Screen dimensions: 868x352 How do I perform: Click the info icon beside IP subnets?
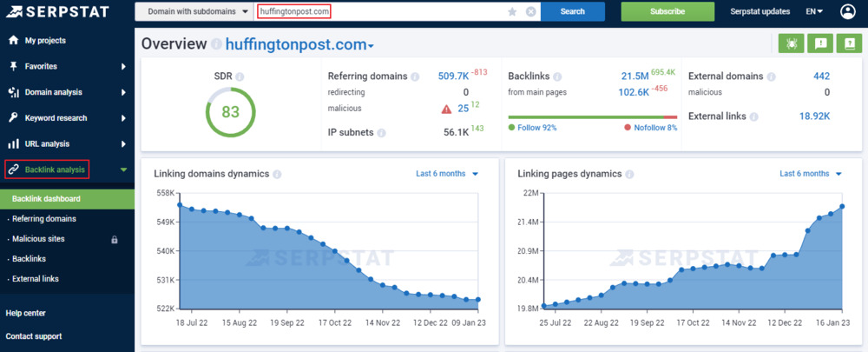pos(381,133)
